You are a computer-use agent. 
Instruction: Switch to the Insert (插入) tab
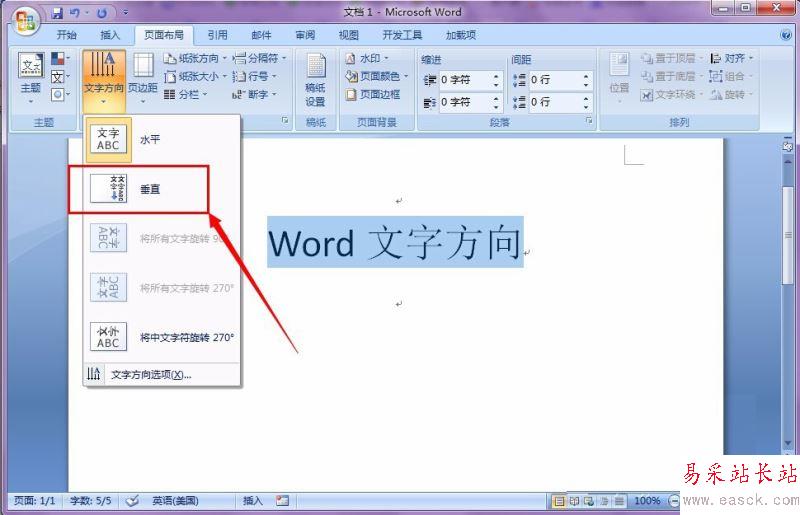pyautogui.click(x=110, y=35)
